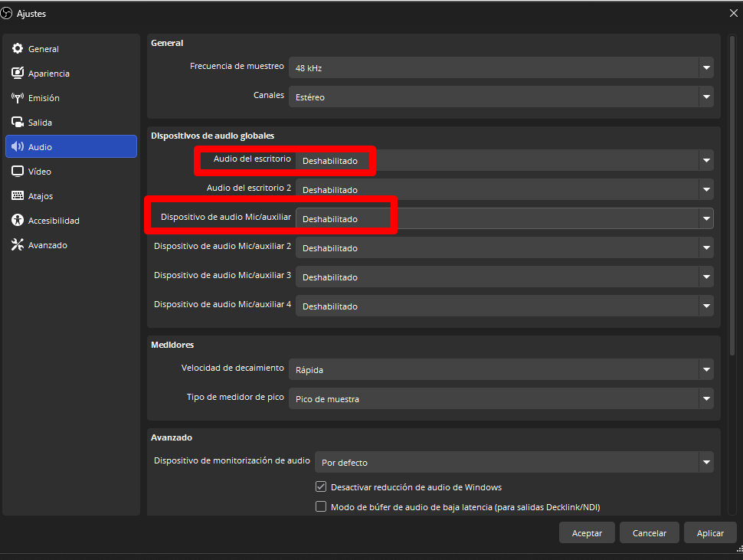This screenshot has width=743, height=560.
Task: Click the Avanzado wrench icon
Action: (17, 244)
